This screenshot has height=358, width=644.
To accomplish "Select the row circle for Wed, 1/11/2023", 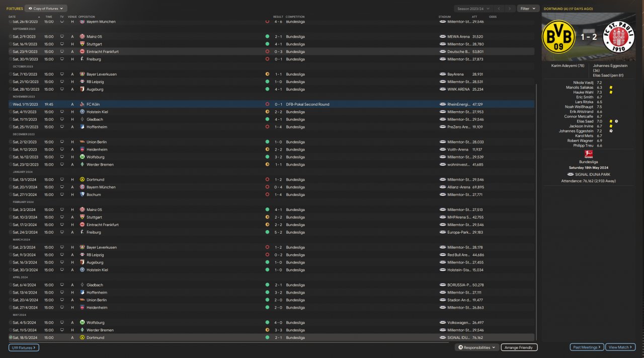I will [x=11, y=104].
